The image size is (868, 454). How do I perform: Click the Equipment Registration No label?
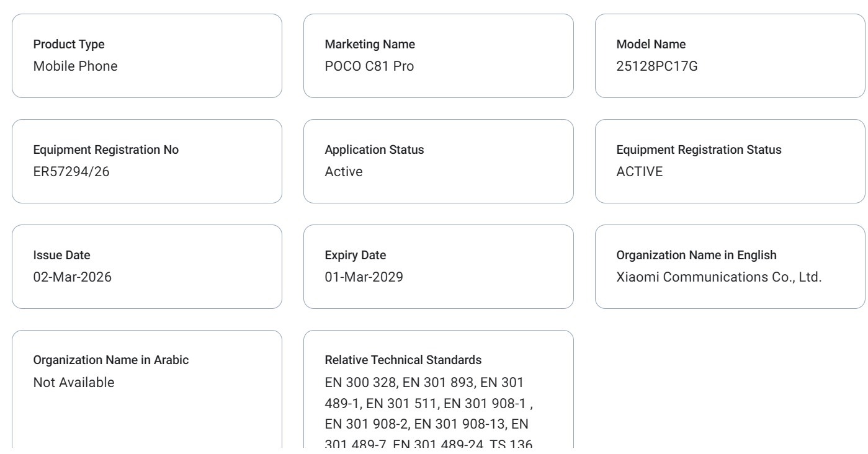105,150
